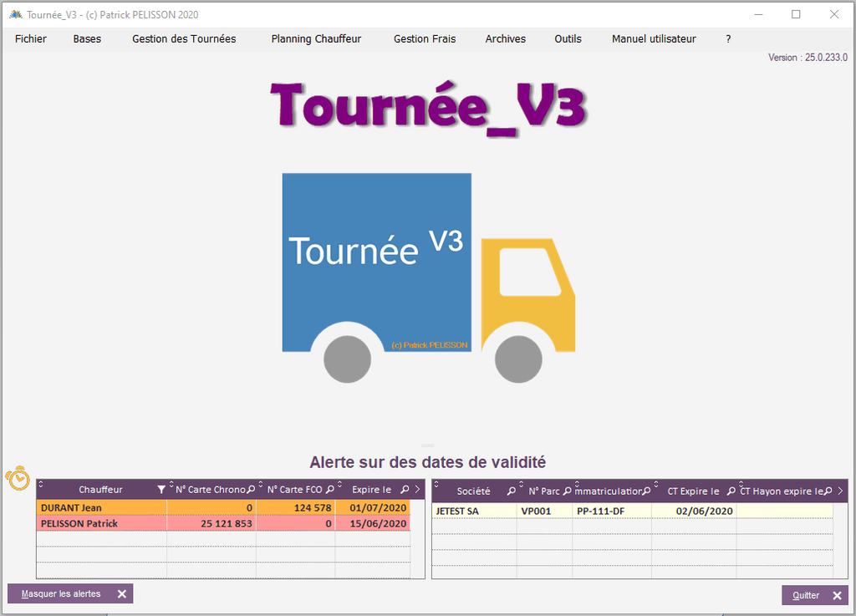This screenshot has height=616, width=856.
Task: Sort driver table by Expire le arrows
Action: pos(339,484)
